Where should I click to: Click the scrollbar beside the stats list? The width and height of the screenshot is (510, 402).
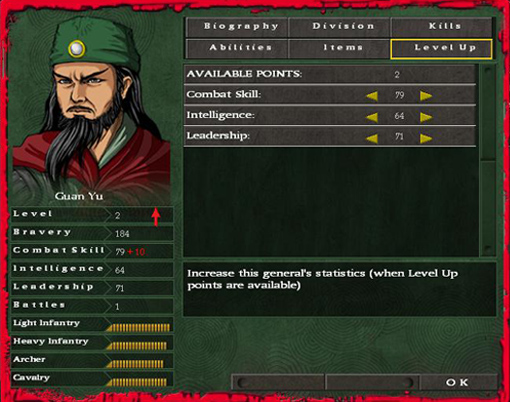coord(488,161)
